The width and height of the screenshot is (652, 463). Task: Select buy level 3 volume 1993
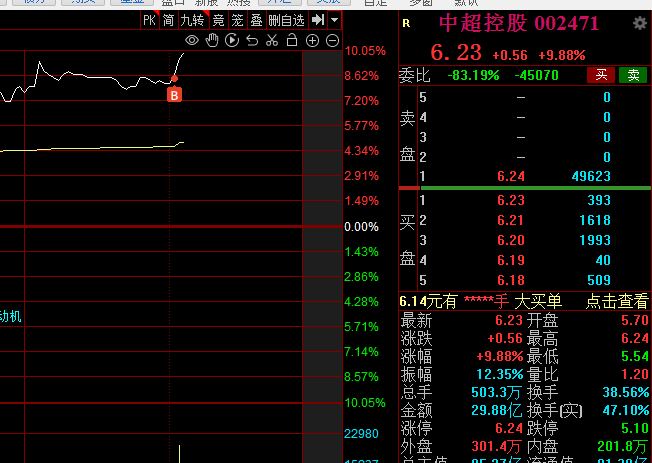tap(595, 240)
